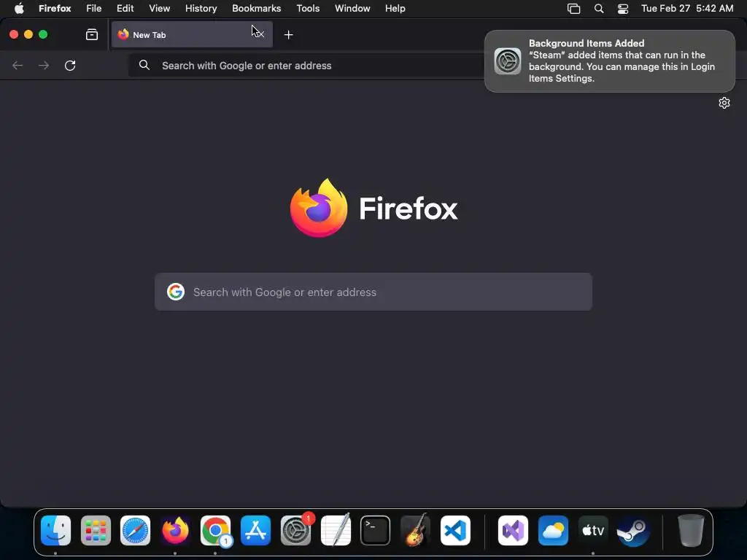This screenshot has width=747, height=560.
Task: Open Trash in the Dock
Action: tap(691, 531)
